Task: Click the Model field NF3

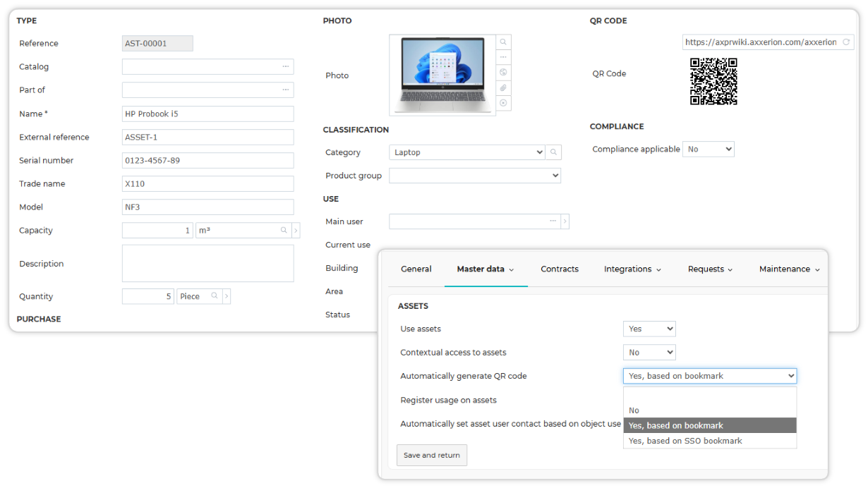Action: [x=208, y=207]
